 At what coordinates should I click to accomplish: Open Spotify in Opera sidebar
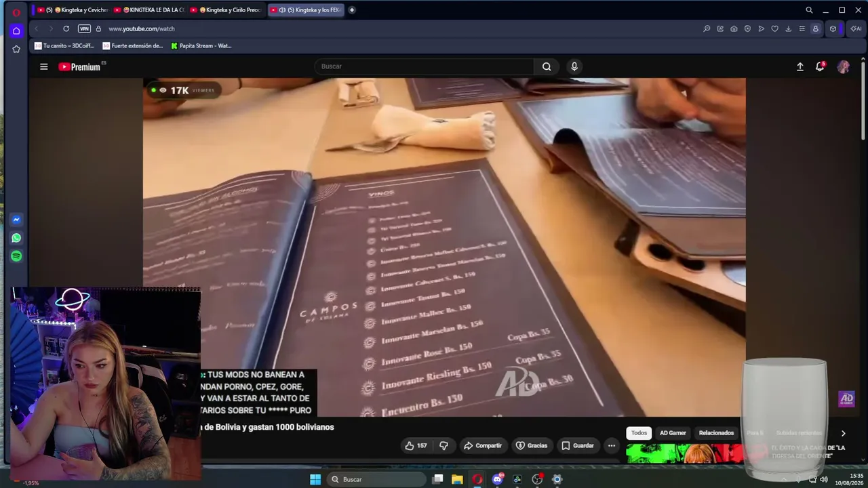coord(16,256)
